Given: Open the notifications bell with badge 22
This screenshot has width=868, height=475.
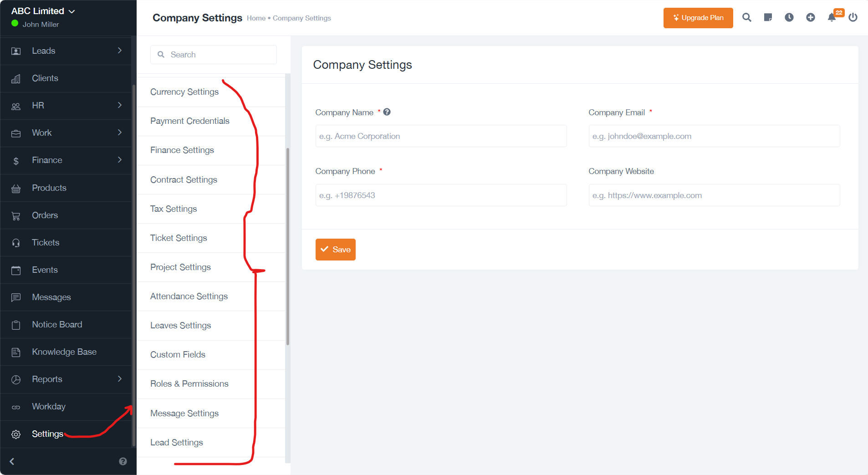Looking at the screenshot, I should click(x=832, y=18).
